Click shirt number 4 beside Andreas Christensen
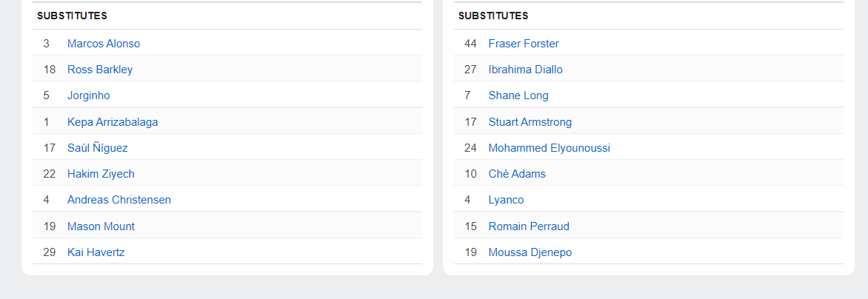868x299 pixels. point(46,200)
